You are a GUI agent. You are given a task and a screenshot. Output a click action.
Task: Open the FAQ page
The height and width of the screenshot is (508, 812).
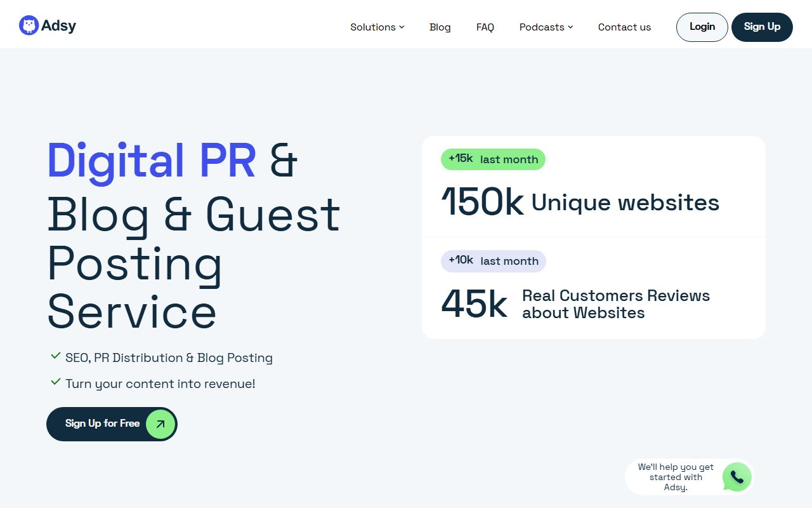(485, 27)
